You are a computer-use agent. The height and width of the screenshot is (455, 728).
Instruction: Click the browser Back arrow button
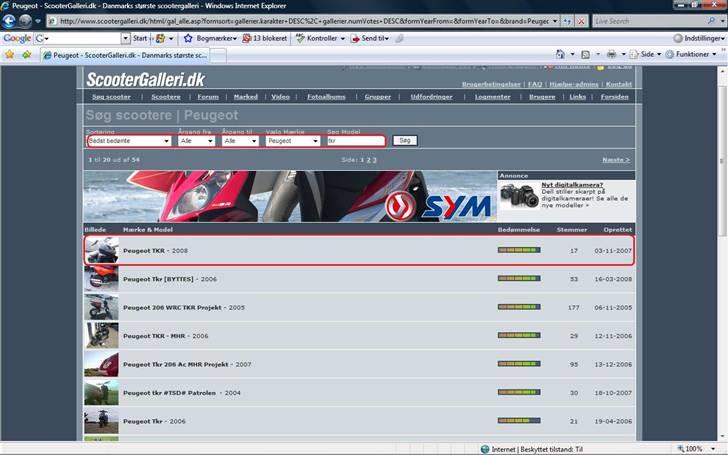[8, 21]
